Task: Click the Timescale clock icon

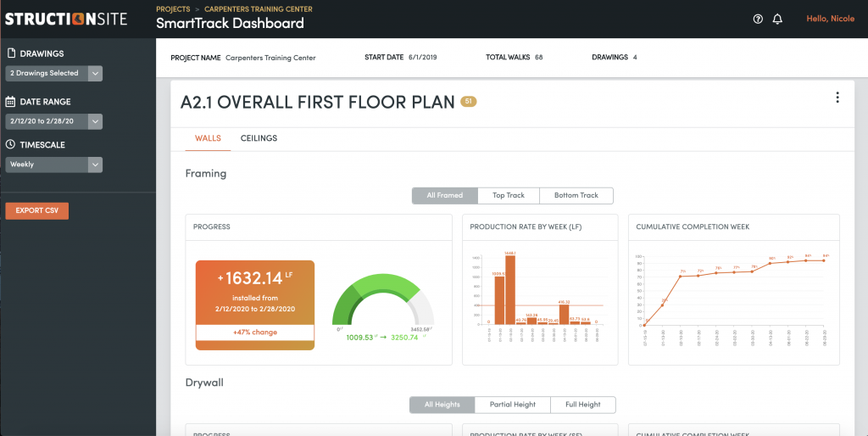Action: pos(10,144)
